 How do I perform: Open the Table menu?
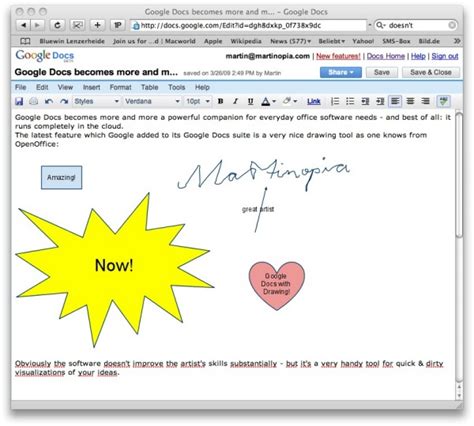click(x=149, y=87)
